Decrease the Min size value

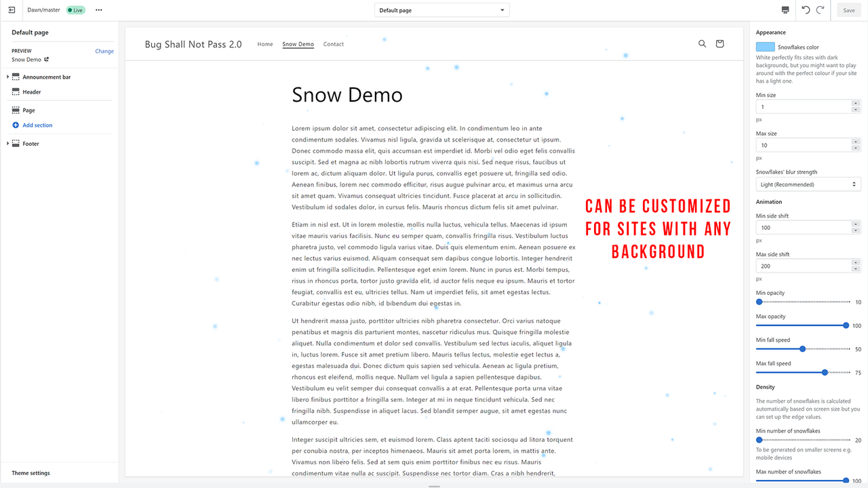coord(856,110)
